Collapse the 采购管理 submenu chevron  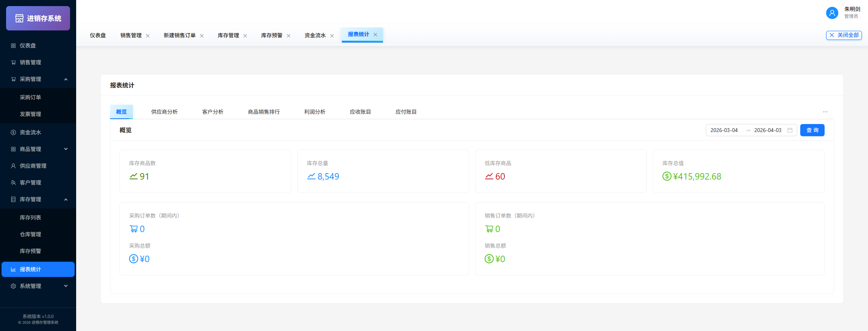(x=66, y=79)
